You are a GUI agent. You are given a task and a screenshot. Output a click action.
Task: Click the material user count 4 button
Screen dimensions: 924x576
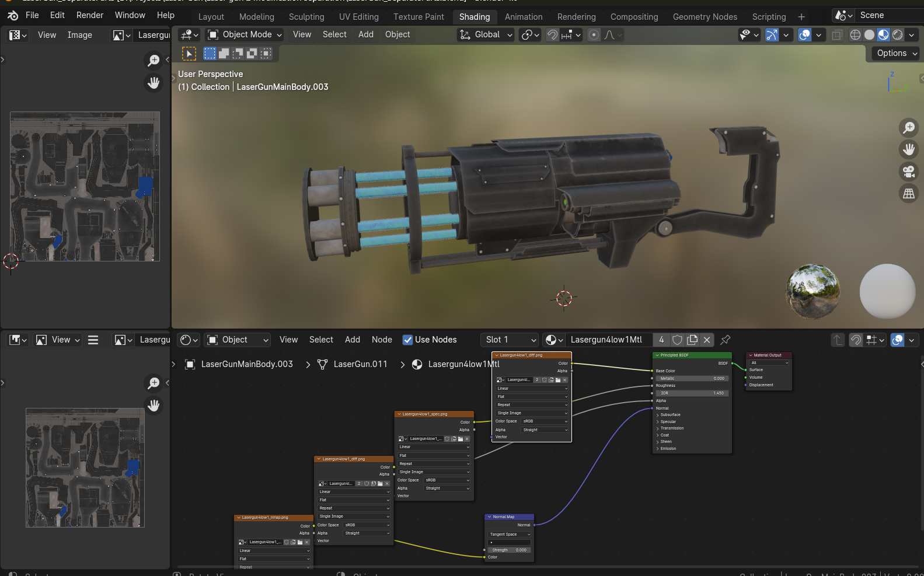tap(661, 340)
